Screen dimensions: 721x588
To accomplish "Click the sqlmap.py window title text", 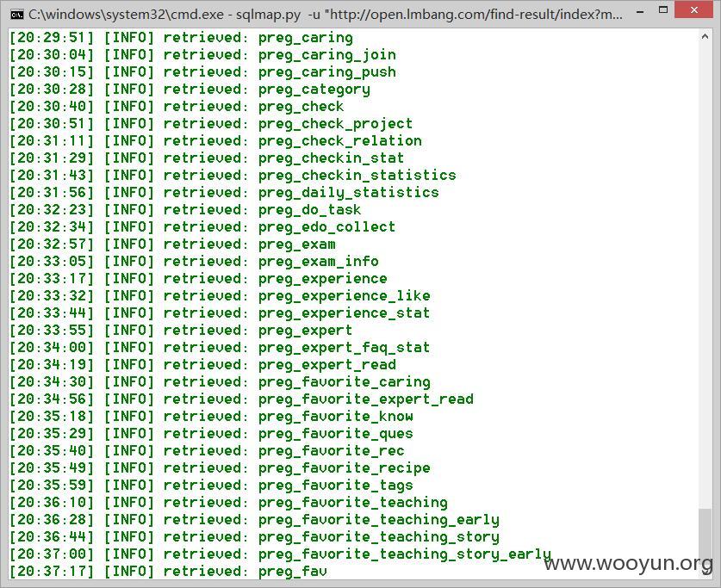I will [325, 15].
